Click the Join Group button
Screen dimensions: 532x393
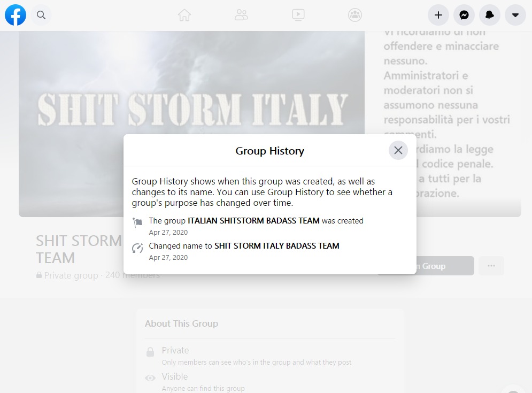(x=445, y=266)
